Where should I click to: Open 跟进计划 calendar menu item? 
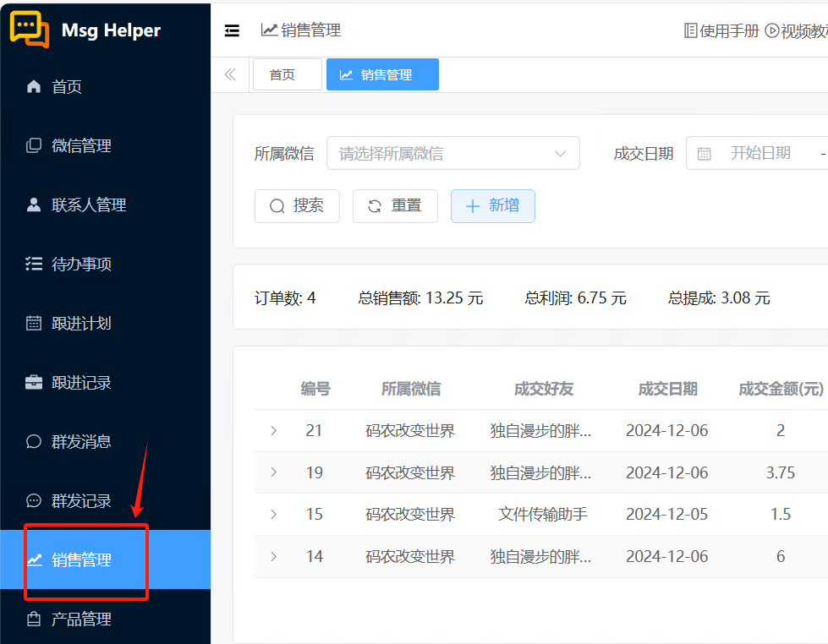pos(105,323)
